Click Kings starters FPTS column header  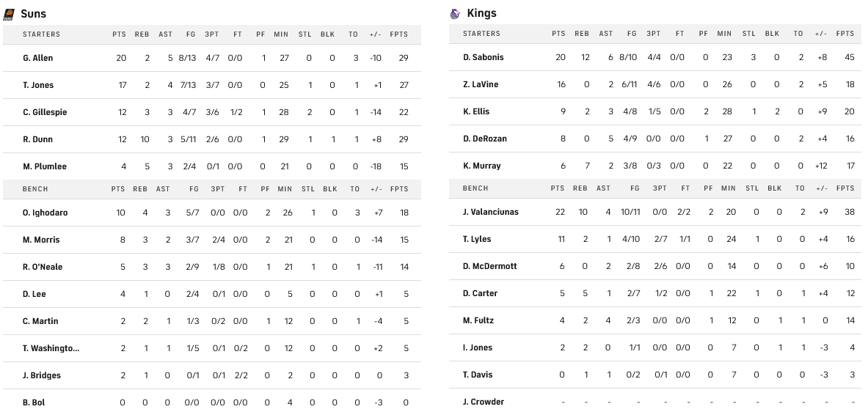pos(845,34)
